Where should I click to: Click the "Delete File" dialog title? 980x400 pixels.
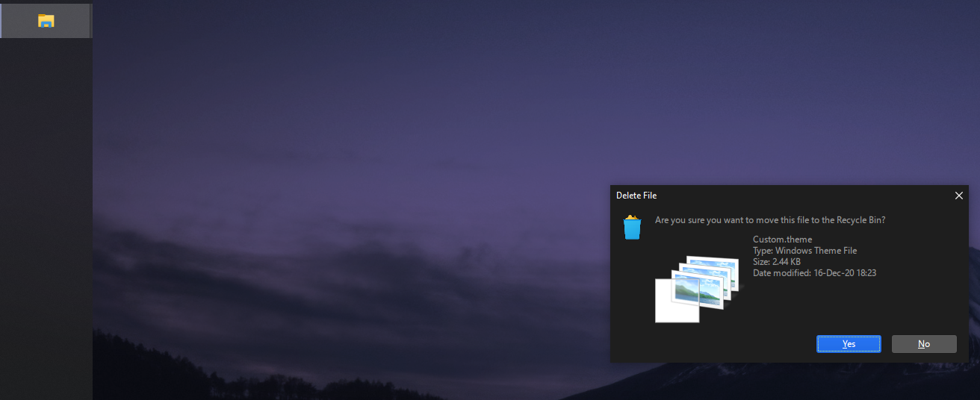[x=636, y=196]
